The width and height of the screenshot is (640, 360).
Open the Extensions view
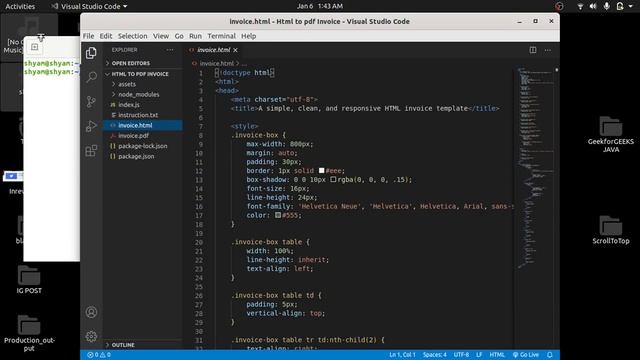(91, 151)
